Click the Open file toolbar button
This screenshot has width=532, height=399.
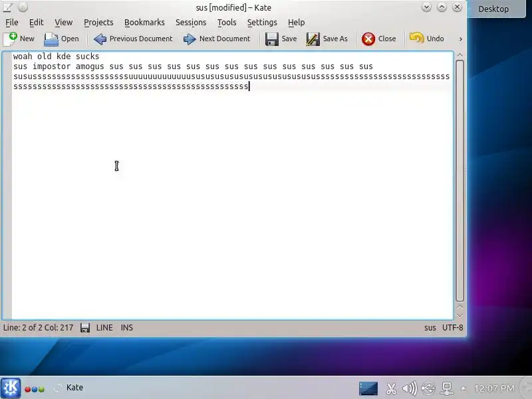[x=61, y=39]
